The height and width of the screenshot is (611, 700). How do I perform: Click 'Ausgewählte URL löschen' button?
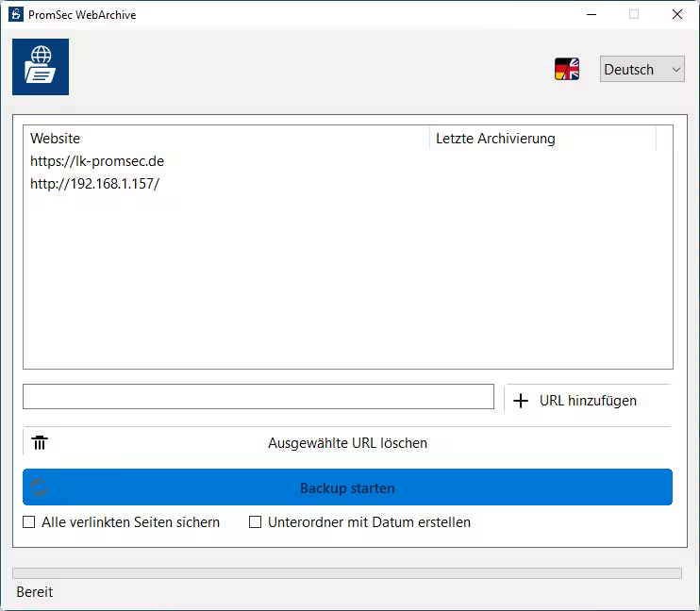pyautogui.click(x=347, y=443)
